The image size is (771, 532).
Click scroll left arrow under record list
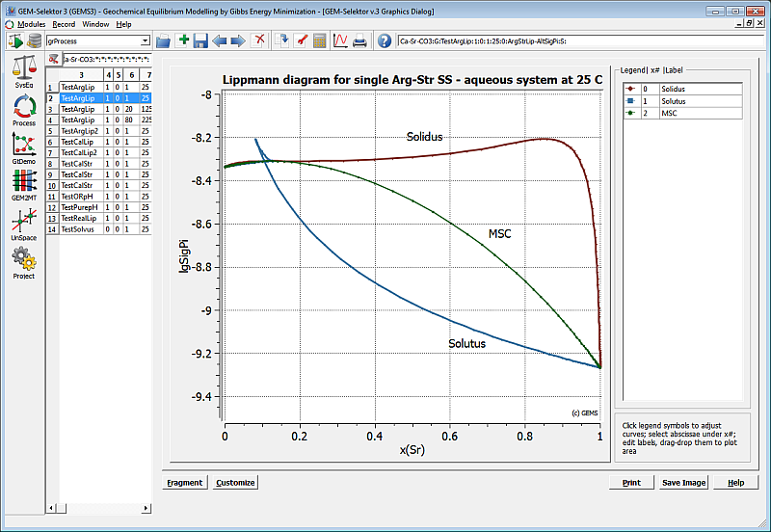(51, 508)
